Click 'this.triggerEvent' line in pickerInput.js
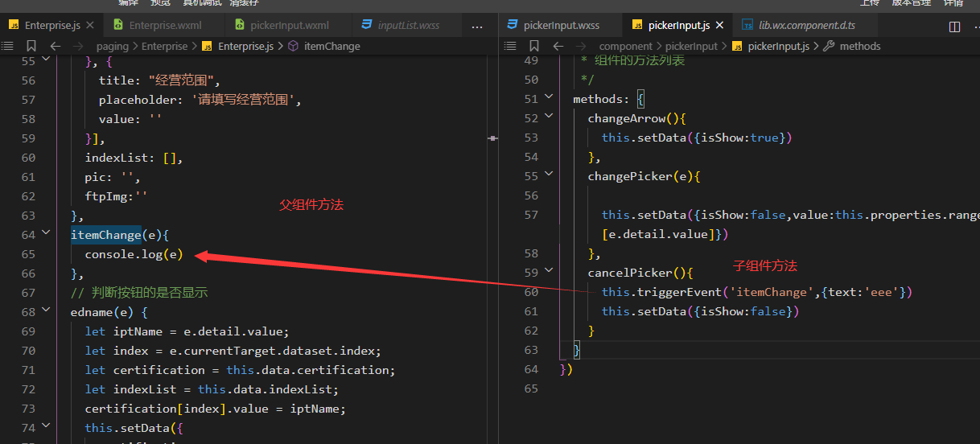The image size is (980, 444). tap(757, 292)
